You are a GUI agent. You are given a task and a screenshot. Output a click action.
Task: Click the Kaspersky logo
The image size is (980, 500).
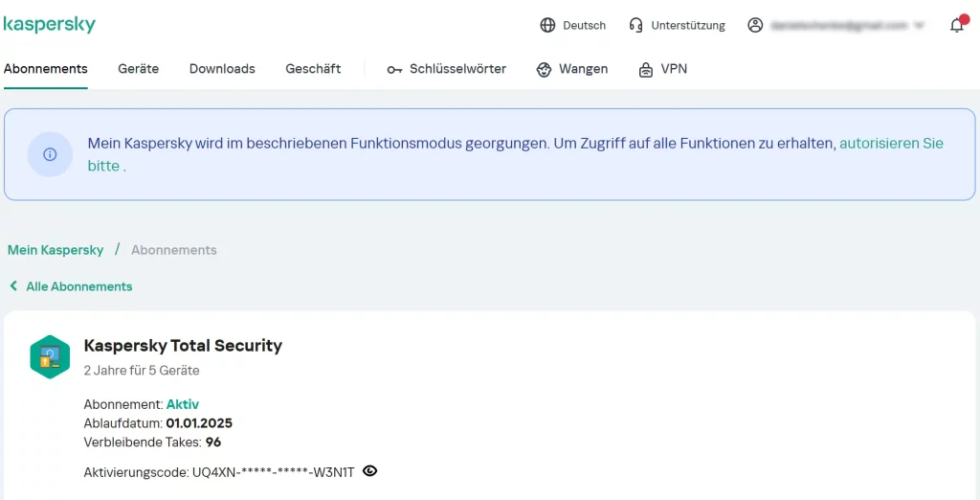click(x=49, y=25)
